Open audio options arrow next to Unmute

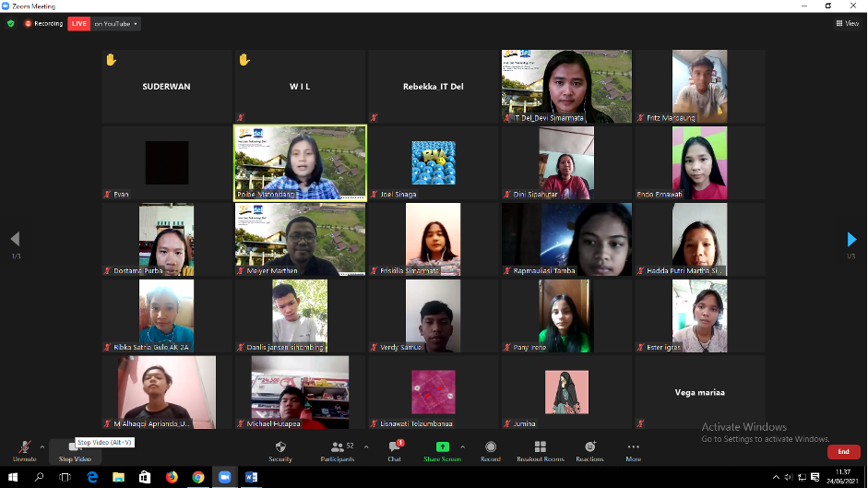click(x=42, y=446)
